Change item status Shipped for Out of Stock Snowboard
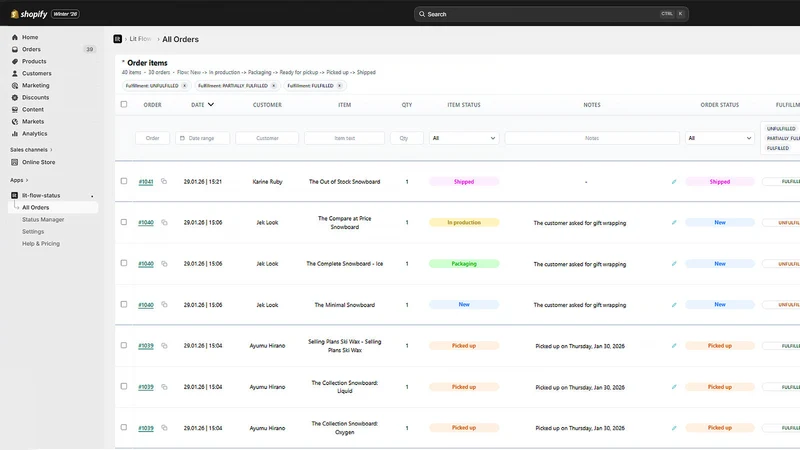Image resolution: width=800 pixels, height=450 pixels. (x=464, y=182)
